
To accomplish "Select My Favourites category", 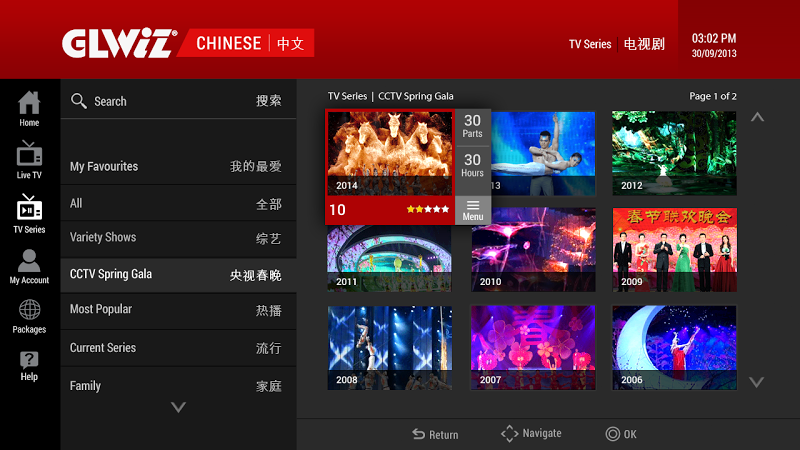I will (178, 166).
